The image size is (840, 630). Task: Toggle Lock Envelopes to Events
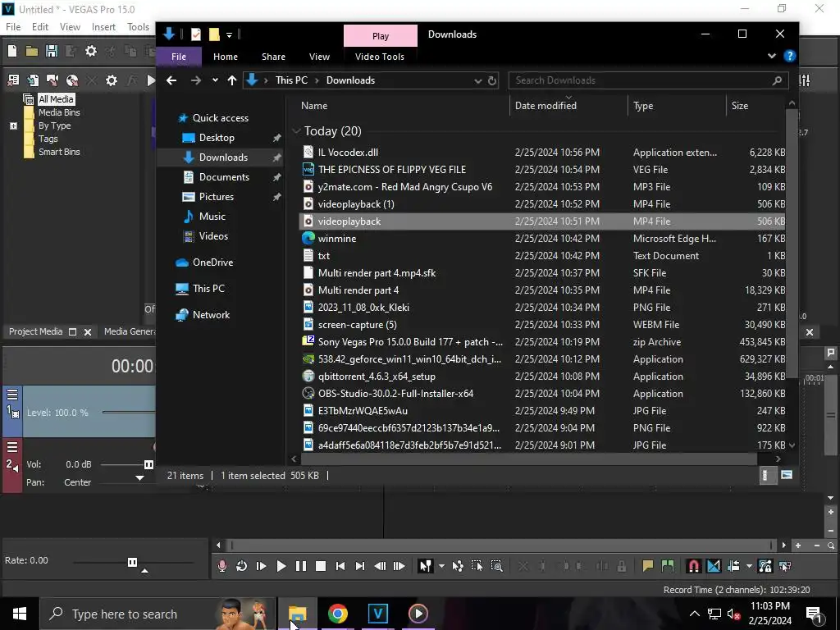[x=765, y=566]
